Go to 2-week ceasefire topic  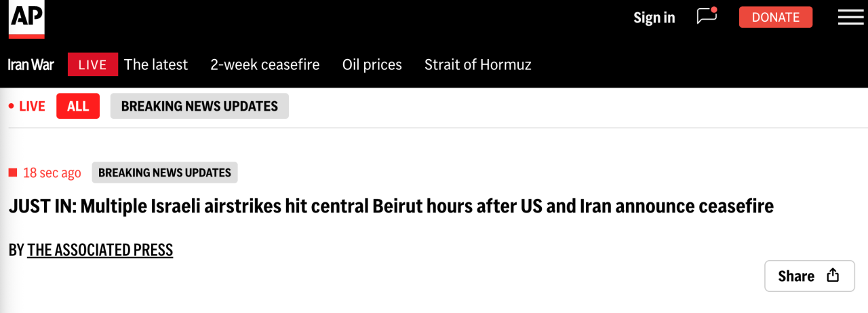coord(265,65)
